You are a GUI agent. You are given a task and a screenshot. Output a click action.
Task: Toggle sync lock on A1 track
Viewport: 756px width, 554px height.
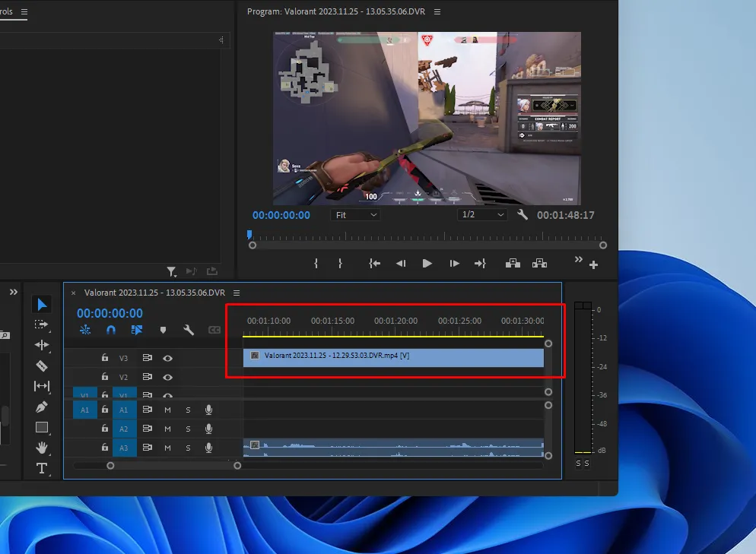(147, 409)
